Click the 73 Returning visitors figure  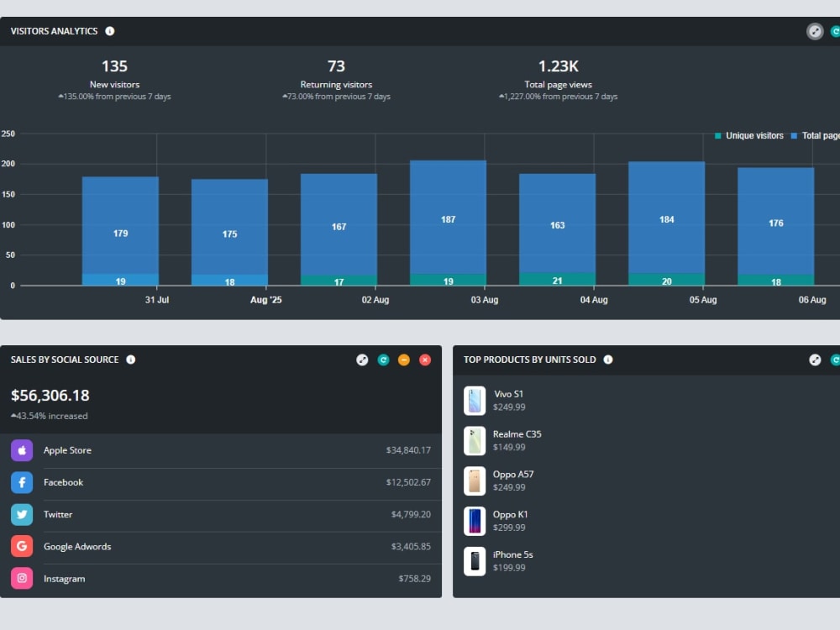coord(337,66)
